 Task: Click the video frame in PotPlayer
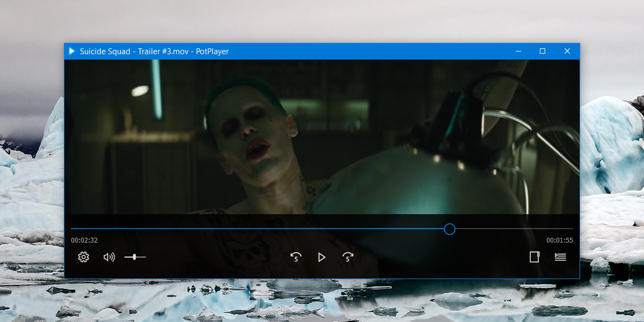pos(322,137)
